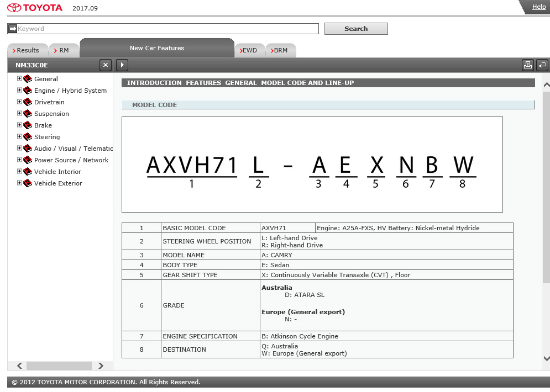Click the STEERING WHEEL POSITION cell
Image resolution: width=550 pixels, height=392 pixels.
pyautogui.click(x=211, y=241)
